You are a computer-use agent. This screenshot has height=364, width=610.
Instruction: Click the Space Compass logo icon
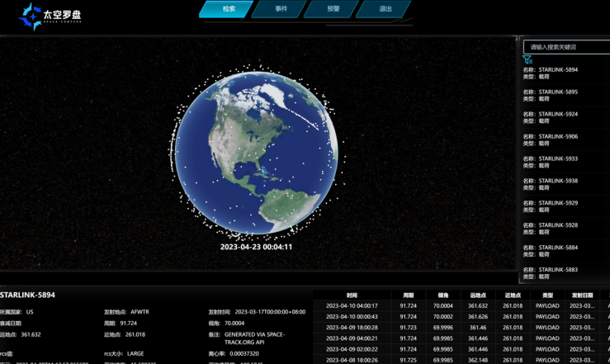31,16
